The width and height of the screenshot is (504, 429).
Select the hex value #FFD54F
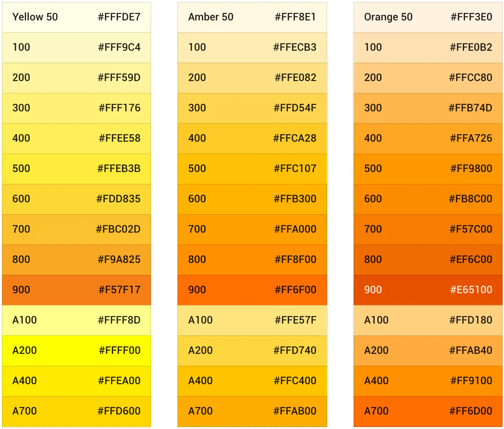(x=295, y=108)
